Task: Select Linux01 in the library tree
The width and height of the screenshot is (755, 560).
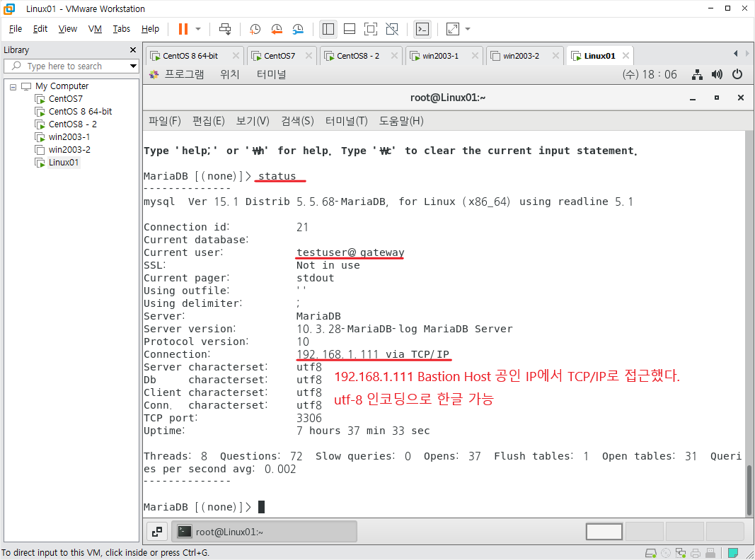Action: click(x=63, y=163)
